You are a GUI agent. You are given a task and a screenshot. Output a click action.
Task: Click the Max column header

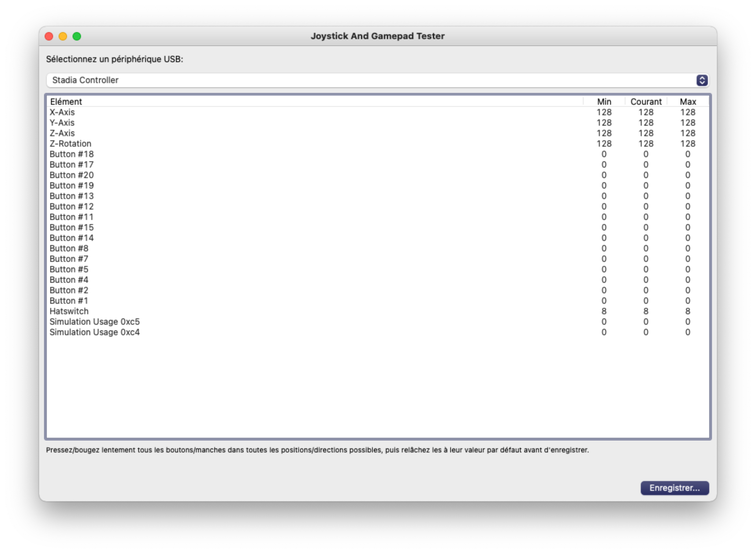coord(688,102)
